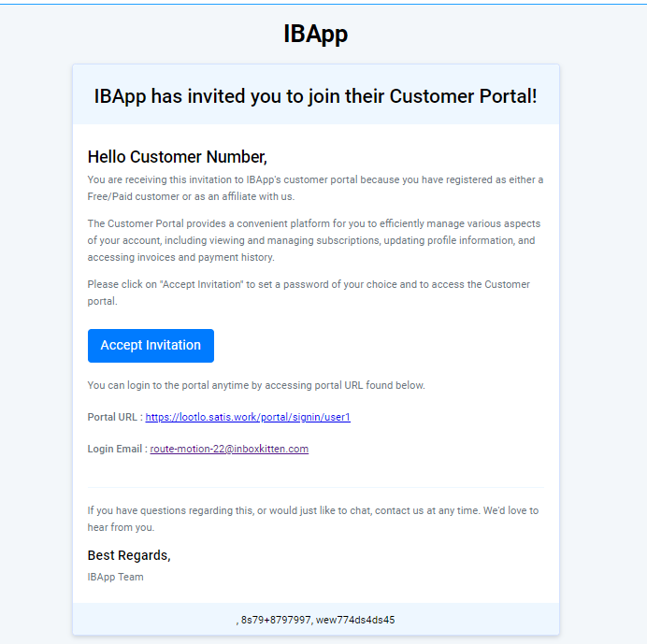
Task: Click the 'Please click on Accept Invitation' instruction
Action: (309, 284)
